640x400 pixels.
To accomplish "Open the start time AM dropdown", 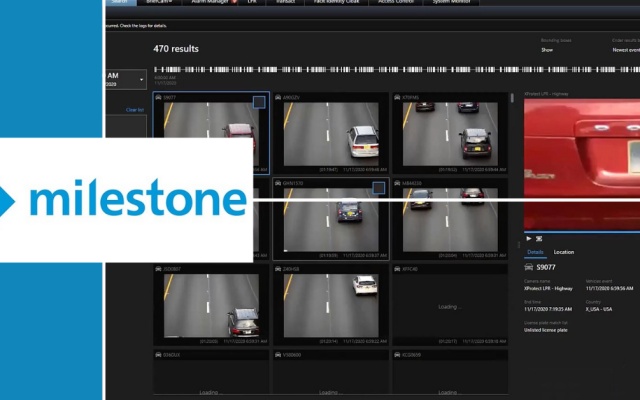I will (x=126, y=80).
